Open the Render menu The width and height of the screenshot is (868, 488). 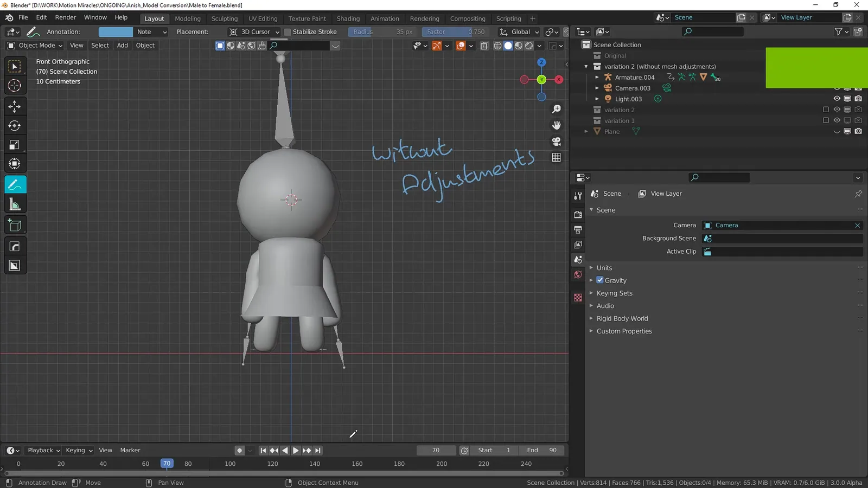point(66,17)
